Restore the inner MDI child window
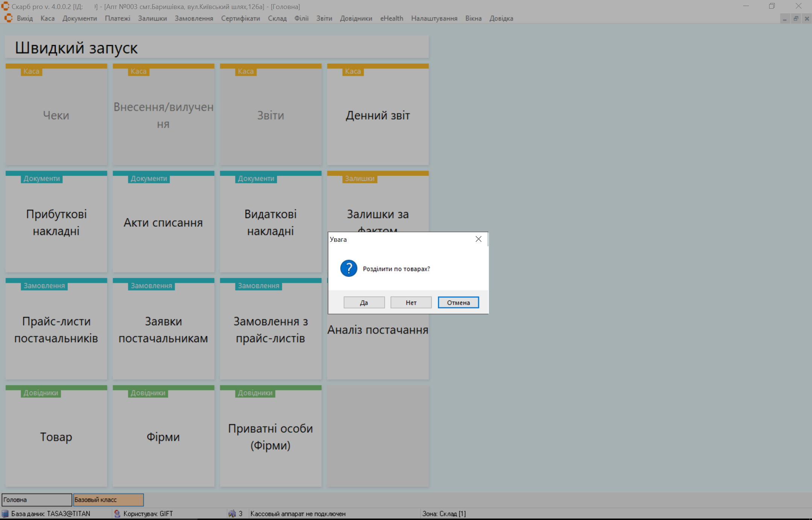812x520 pixels. 796,18
